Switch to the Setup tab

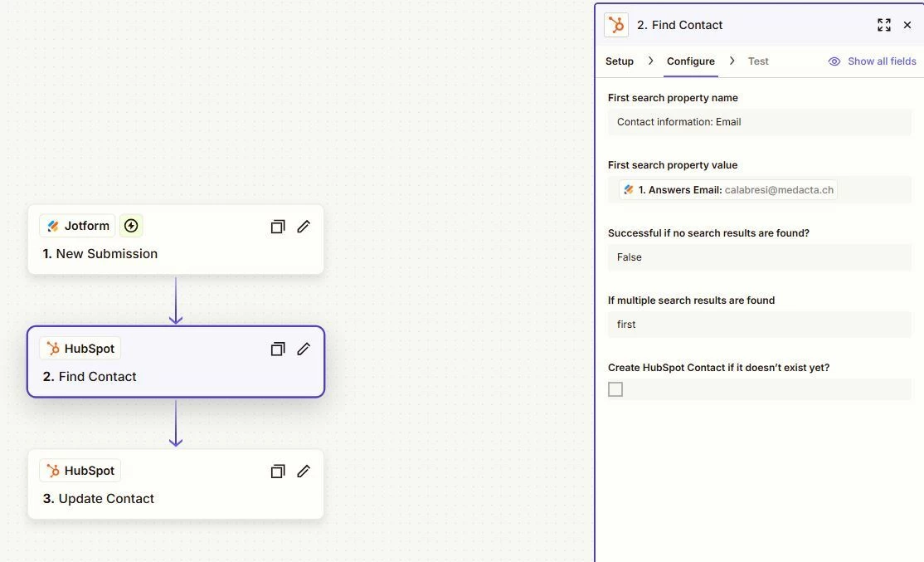coord(620,61)
